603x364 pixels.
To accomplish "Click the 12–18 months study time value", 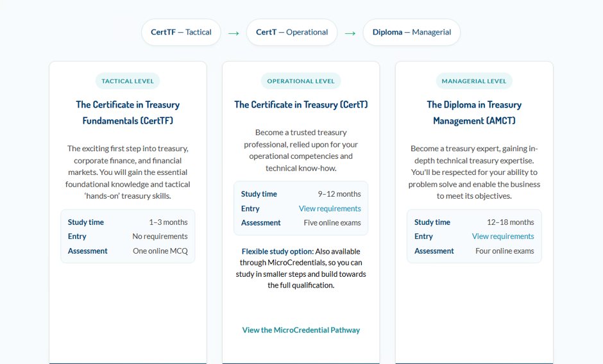I will (x=511, y=222).
